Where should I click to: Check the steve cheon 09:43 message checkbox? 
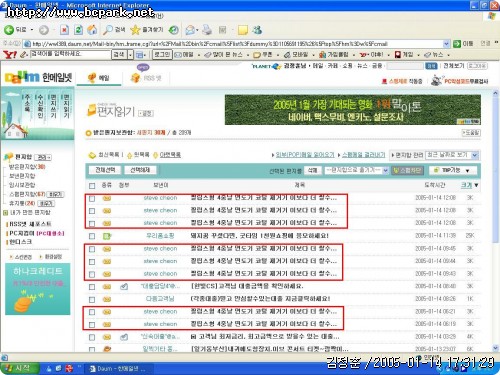[92, 274]
